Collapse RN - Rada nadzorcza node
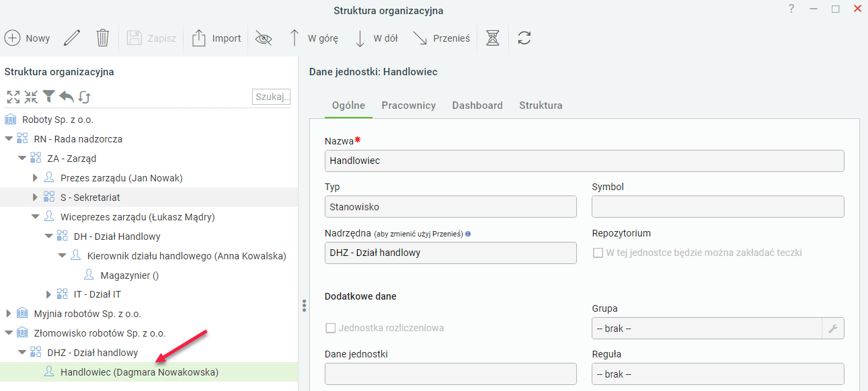This screenshot has width=868, height=391. pos(9,139)
